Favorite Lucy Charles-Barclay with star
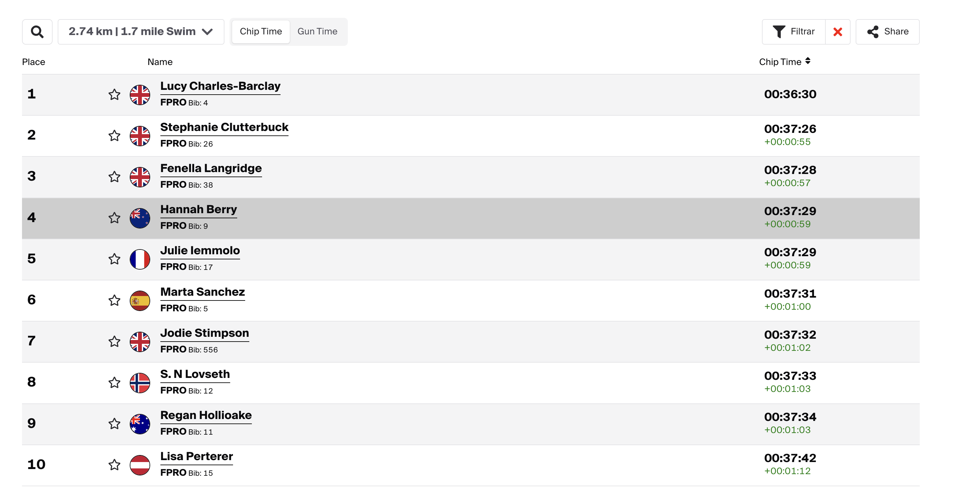 pos(114,94)
